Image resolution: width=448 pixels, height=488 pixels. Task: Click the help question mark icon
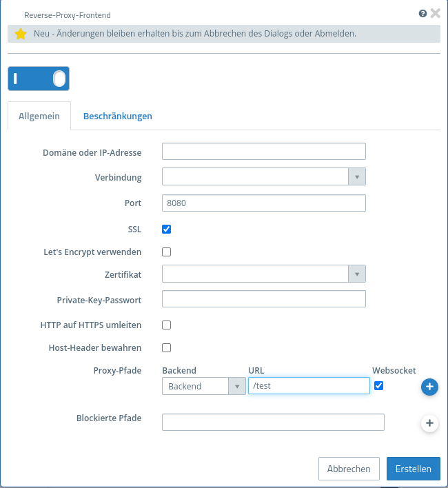point(422,13)
